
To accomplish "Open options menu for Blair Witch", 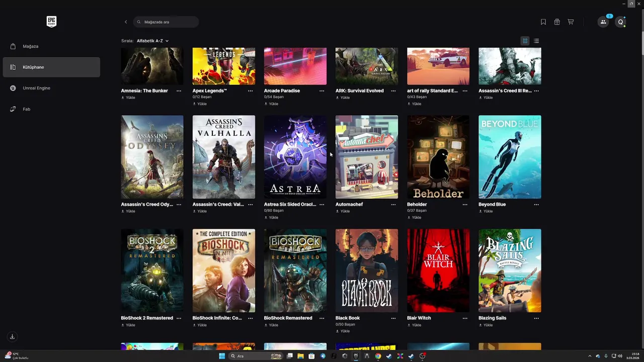I will 464,318.
